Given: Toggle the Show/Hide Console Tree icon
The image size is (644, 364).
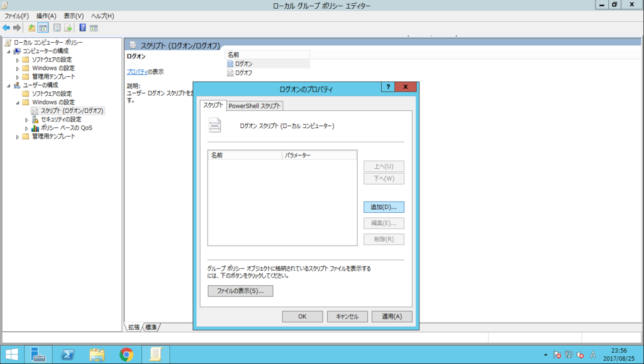Looking at the screenshot, I should coord(43,28).
